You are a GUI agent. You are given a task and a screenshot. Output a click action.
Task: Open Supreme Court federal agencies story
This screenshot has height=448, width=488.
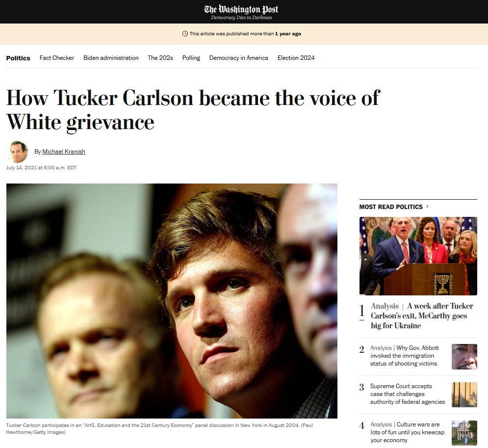tap(408, 394)
